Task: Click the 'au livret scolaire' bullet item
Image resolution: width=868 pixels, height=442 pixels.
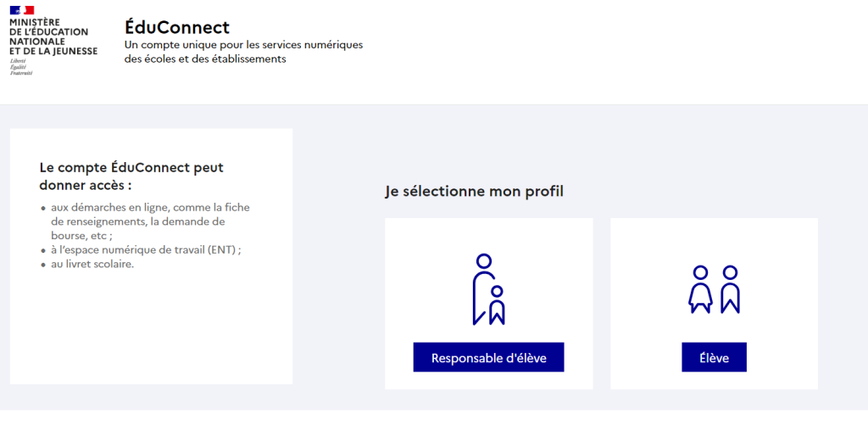Action: (92, 264)
